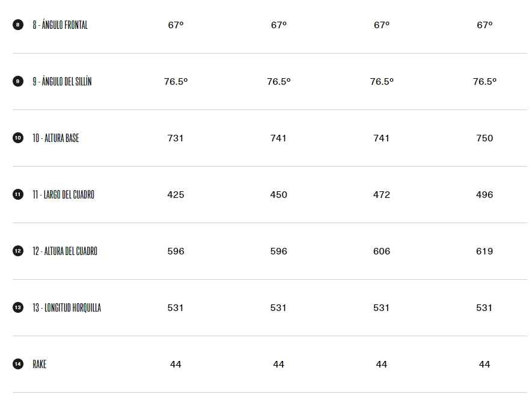Click the 750 Altura Base value
This screenshot has width=532, height=394.
(485, 138)
